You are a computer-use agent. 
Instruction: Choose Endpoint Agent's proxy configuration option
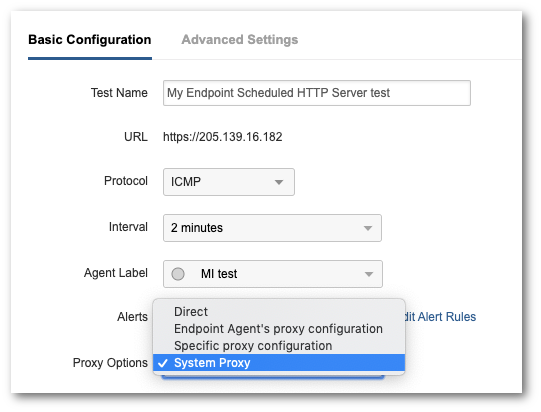click(279, 329)
